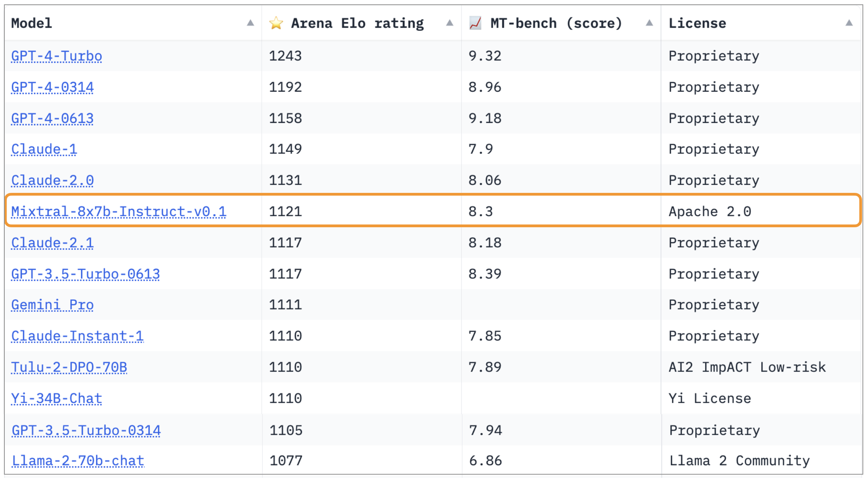Screen dimensions: 868x479
Task: Open the Yi-34B-Chat model link
Action: click(x=57, y=398)
